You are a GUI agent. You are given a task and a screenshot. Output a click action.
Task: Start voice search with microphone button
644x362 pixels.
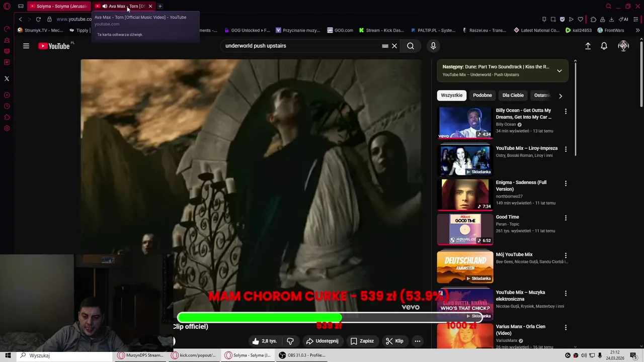pyautogui.click(x=433, y=46)
